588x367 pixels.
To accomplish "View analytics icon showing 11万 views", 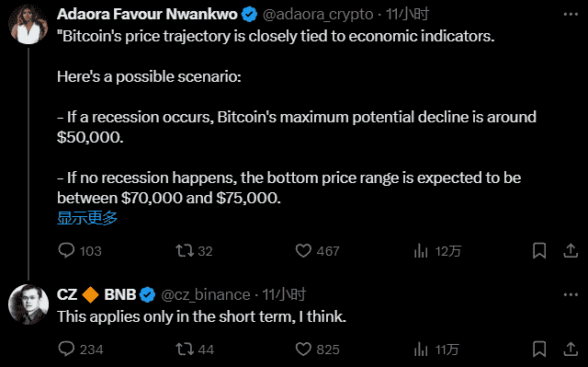I will coord(421,350).
